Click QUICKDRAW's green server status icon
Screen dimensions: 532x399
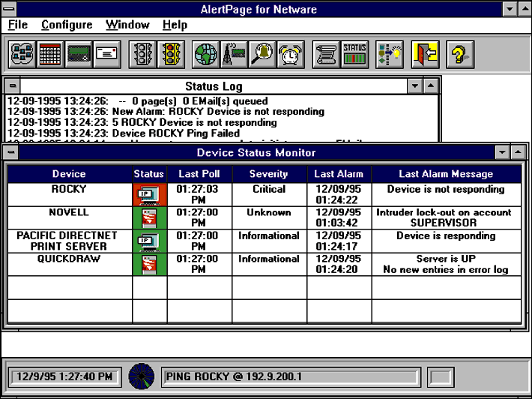click(x=150, y=265)
